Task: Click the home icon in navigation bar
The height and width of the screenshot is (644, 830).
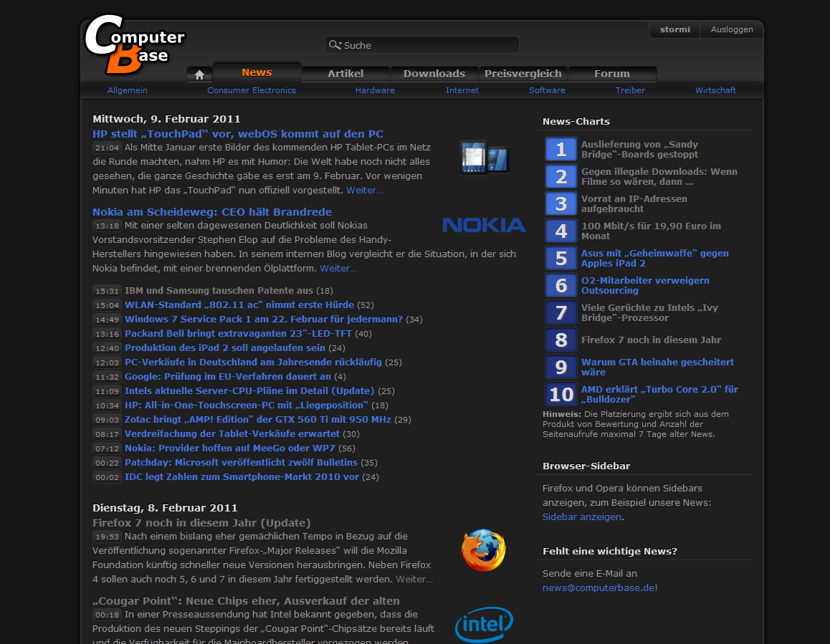Action: (199, 75)
